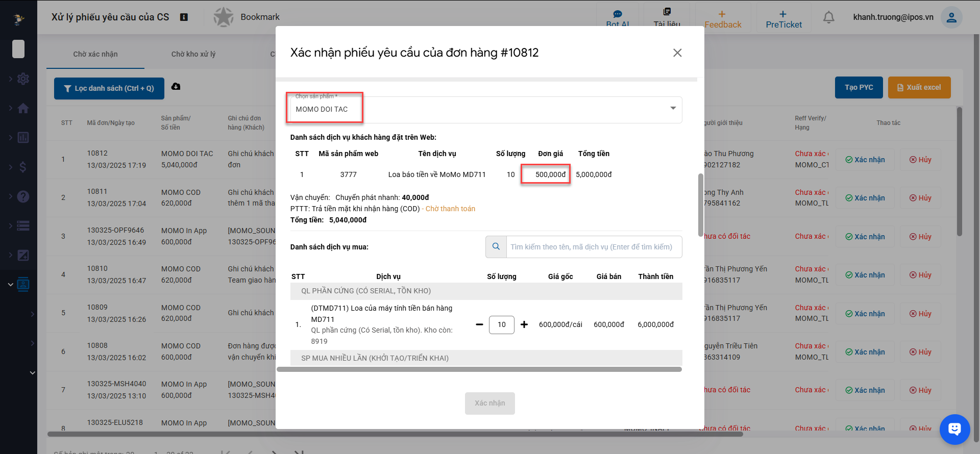Click the quantity field showing 10

click(x=502, y=324)
